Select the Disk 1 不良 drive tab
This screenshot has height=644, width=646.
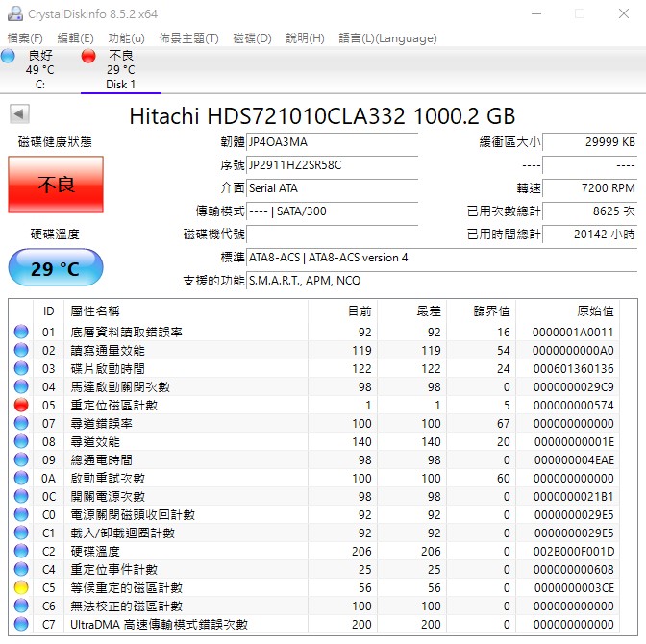coord(120,70)
